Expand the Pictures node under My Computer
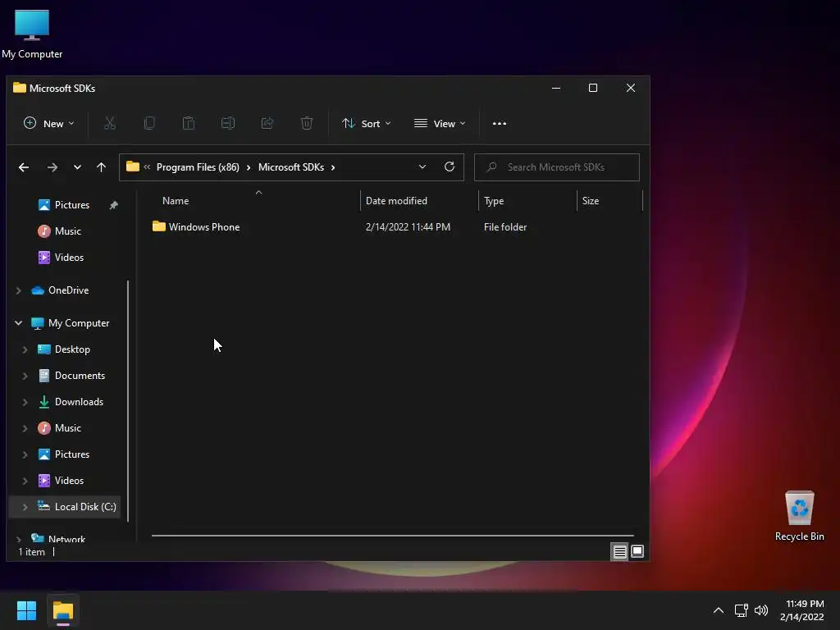This screenshot has height=630, width=840. coord(25,454)
